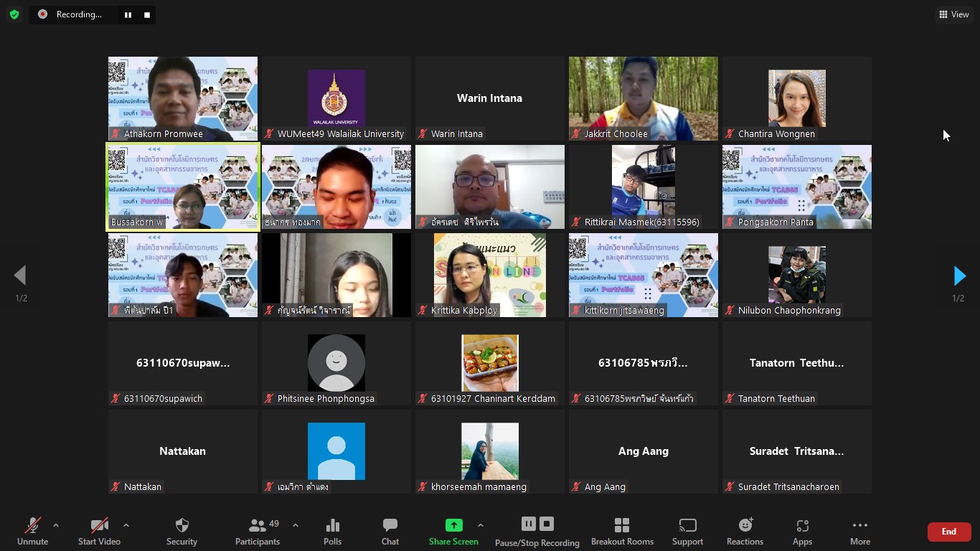Image resolution: width=980 pixels, height=551 pixels.
Task: Open the More options menu
Action: (x=859, y=526)
